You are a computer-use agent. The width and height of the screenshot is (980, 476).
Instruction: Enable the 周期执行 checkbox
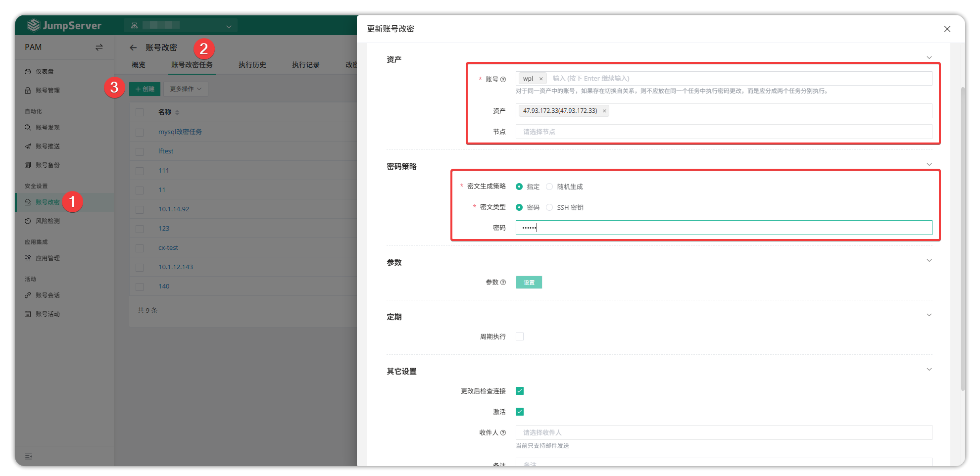(520, 336)
